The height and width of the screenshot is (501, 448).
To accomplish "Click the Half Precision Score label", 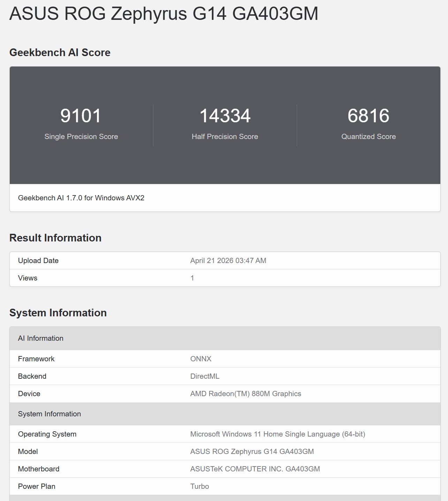I will click(225, 137).
